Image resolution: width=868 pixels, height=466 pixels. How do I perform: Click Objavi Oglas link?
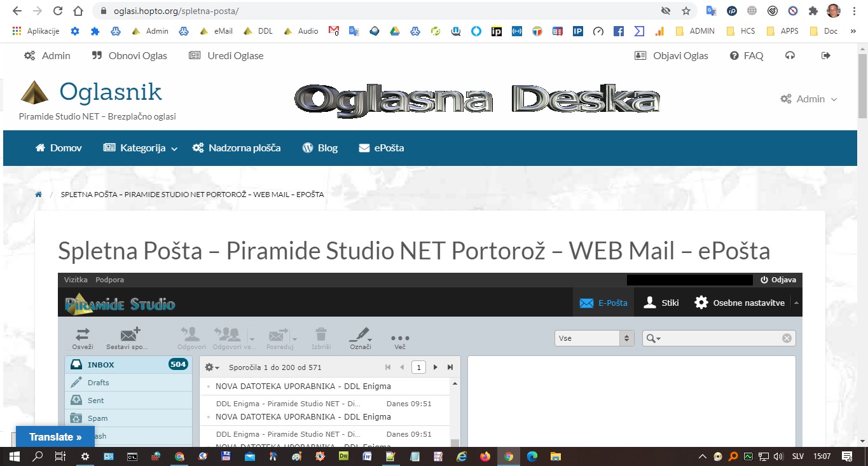(x=672, y=55)
